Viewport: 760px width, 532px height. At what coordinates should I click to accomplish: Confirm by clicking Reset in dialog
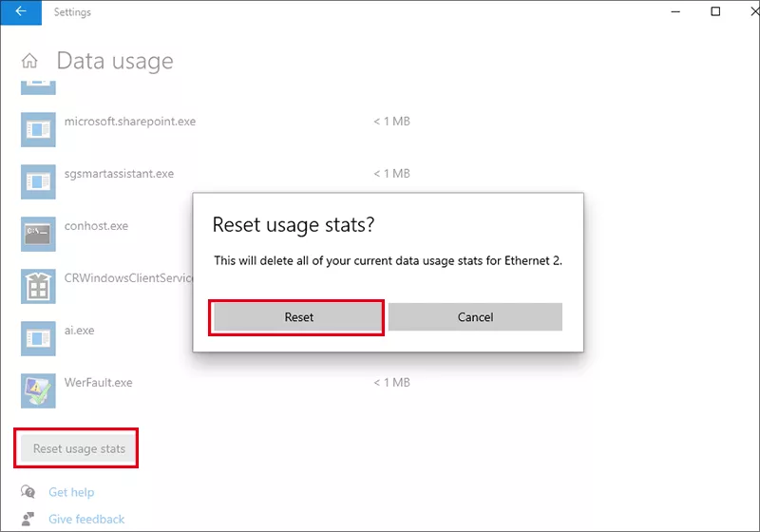point(298,317)
